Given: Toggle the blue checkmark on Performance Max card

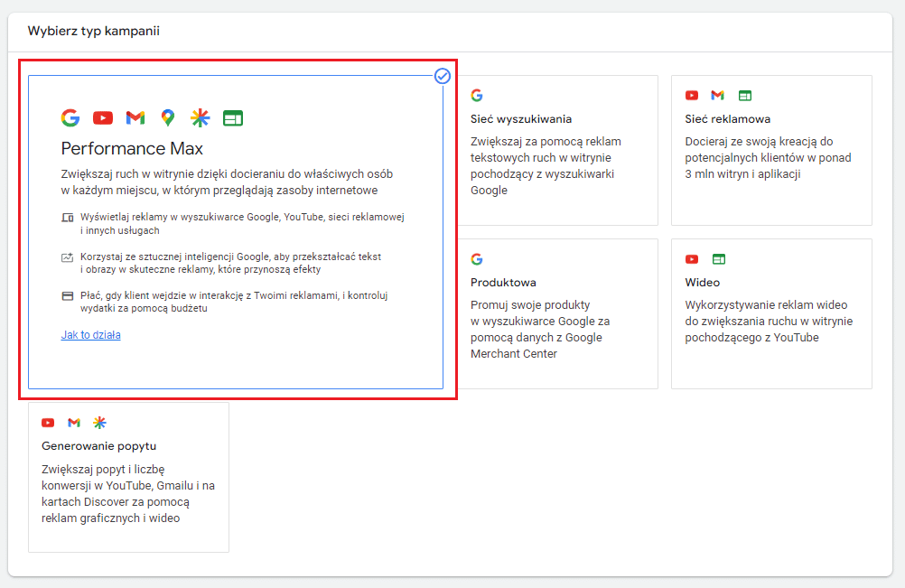Looking at the screenshot, I should 443,76.
